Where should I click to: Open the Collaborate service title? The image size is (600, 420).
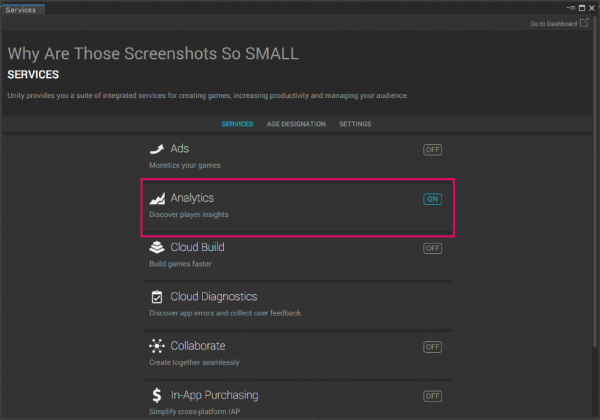point(198,346)
